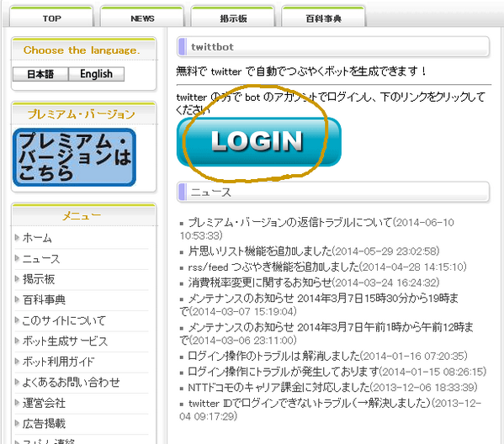
Task: Open 百科事典 in the side menu
Action: pyautogui.click(x=44, y=299)
